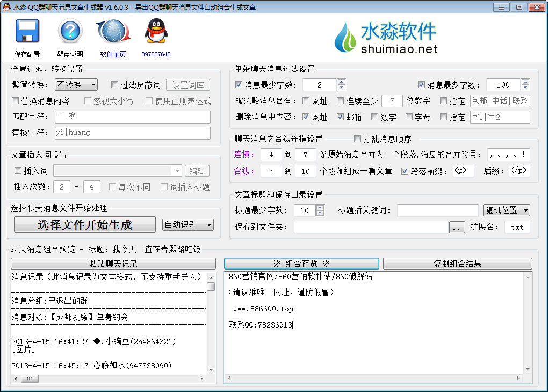Click the chat log vertical scrollbar thumb

pos(211,287)
